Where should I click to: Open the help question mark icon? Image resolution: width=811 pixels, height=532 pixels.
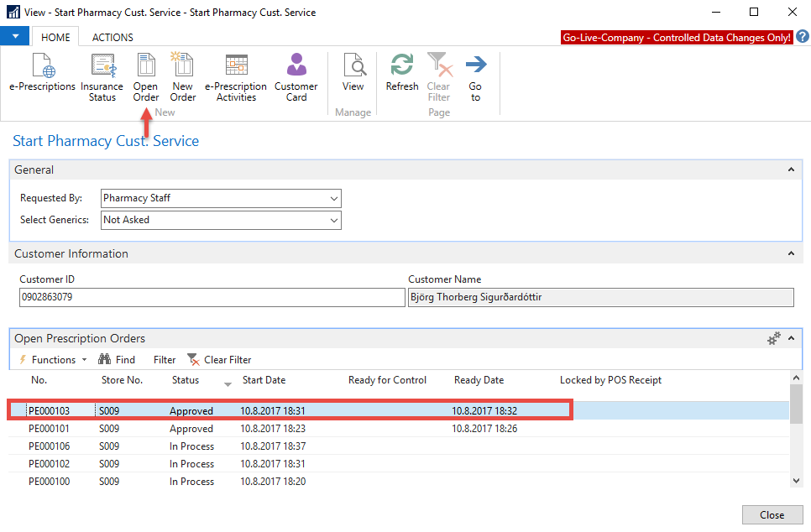pyautogui.click(x=803, y=37)
